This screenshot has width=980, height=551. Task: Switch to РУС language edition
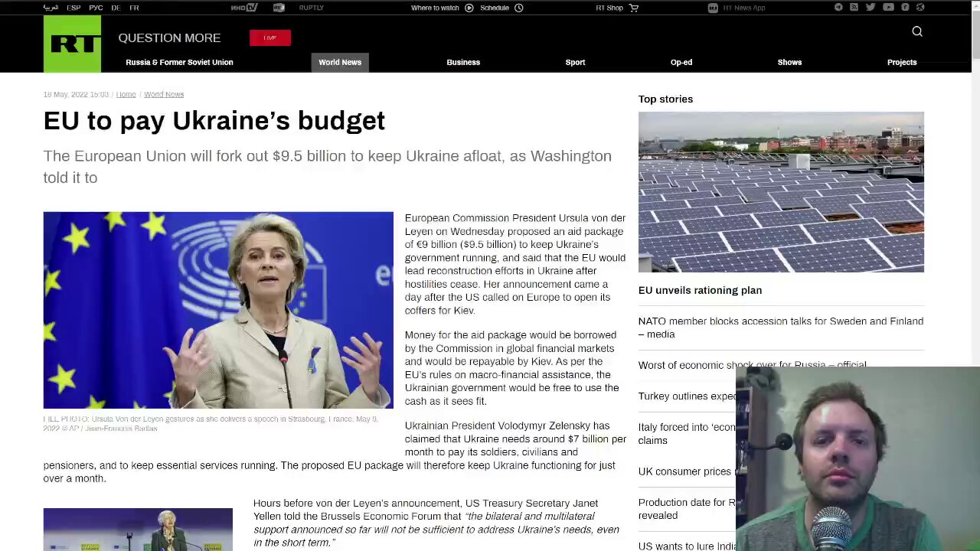click(96, 8)
